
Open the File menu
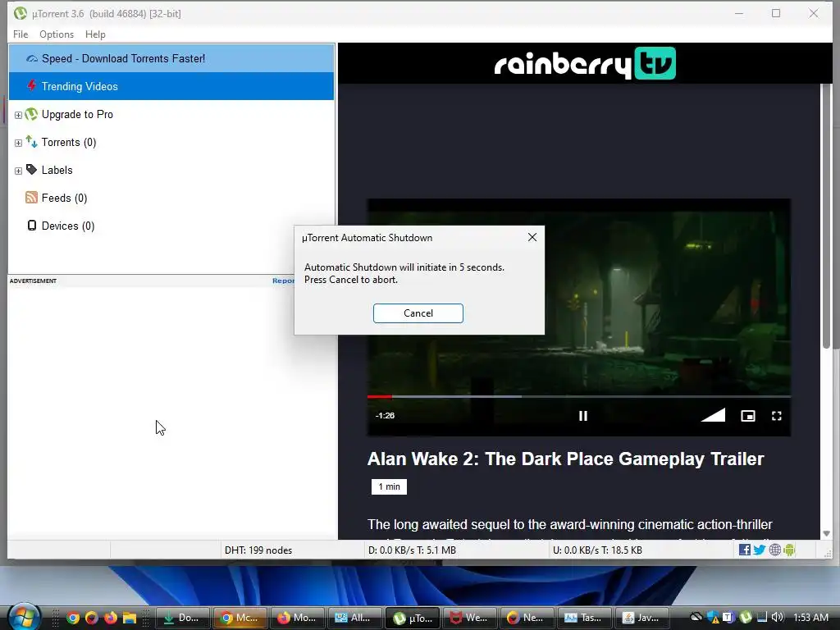[21, 34]
